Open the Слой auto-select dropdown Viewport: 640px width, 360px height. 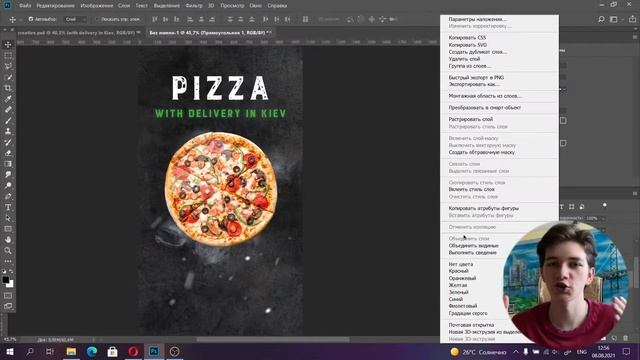click(x=76, y=19)
